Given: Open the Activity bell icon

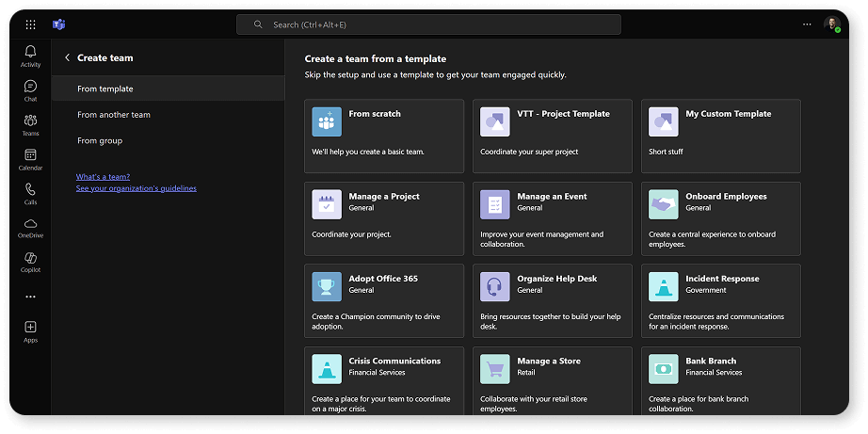Looking at the screenshot, I should coord(30,52).
